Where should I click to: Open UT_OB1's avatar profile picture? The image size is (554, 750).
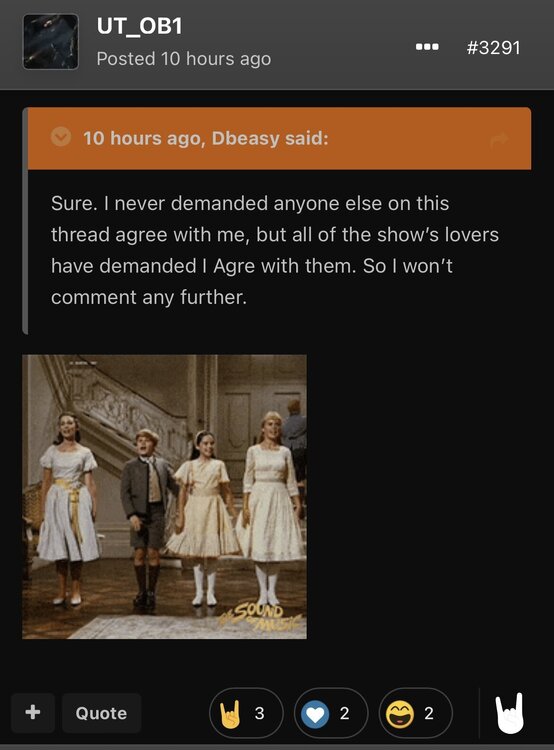pyautogui.click(x=51, y=42)
